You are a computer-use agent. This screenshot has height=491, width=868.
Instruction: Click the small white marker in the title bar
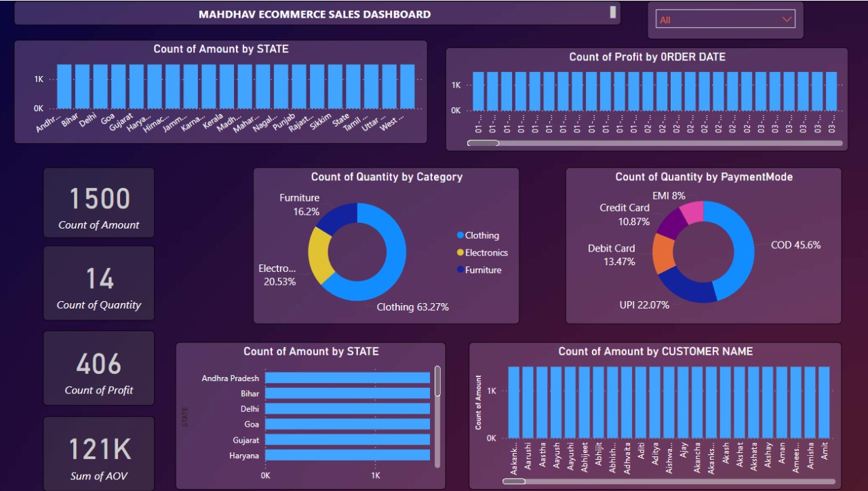tap(613, 12)
